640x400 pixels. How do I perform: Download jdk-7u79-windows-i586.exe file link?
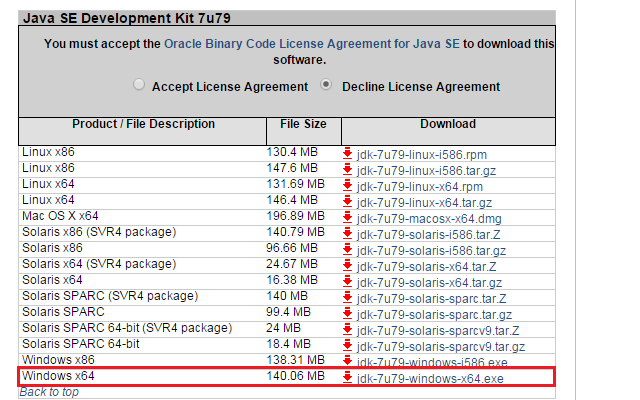point(432,362)
